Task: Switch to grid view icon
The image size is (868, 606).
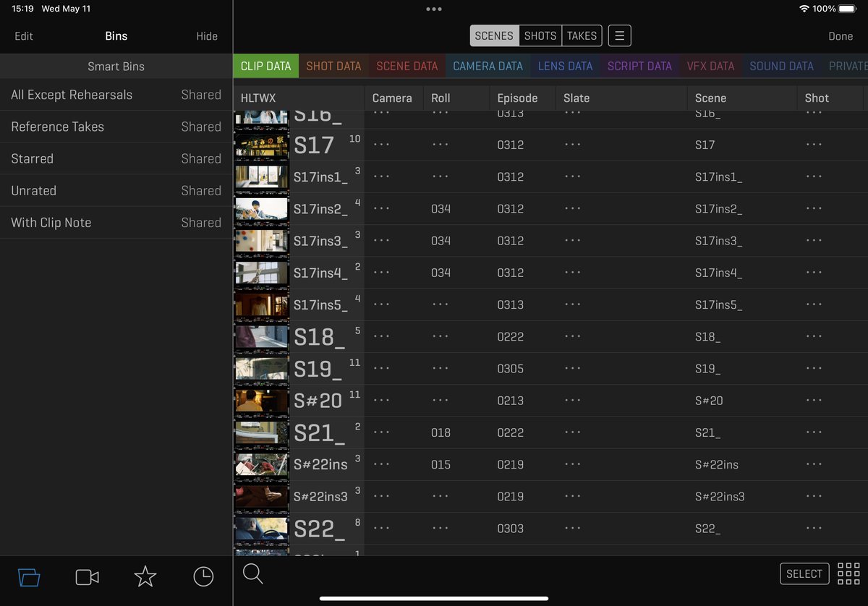Action: [x=848, y=573]
